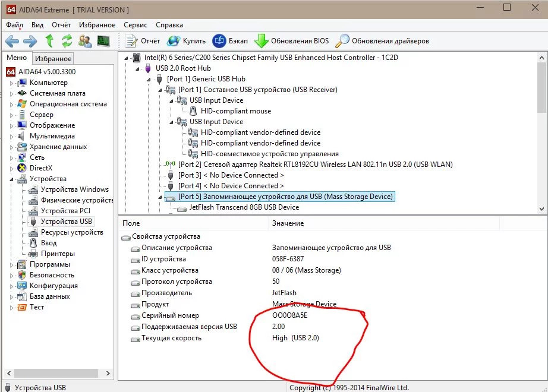The width and height of the screenshot is (548, 392).
Task: Open the user management people icon
Action: [x=85, y=41]
